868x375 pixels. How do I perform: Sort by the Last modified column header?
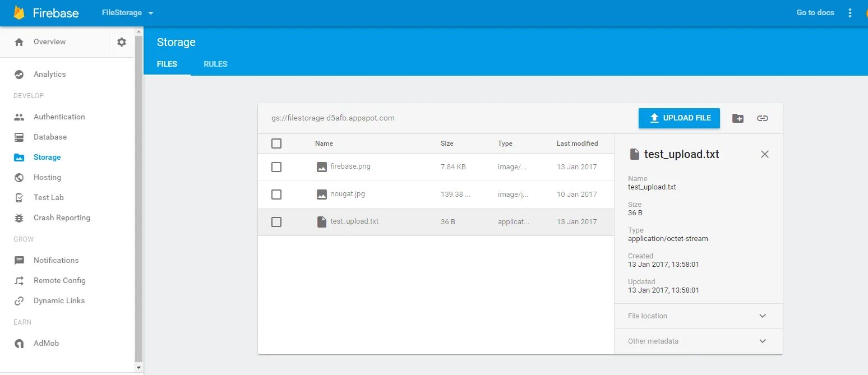(577, 143)
